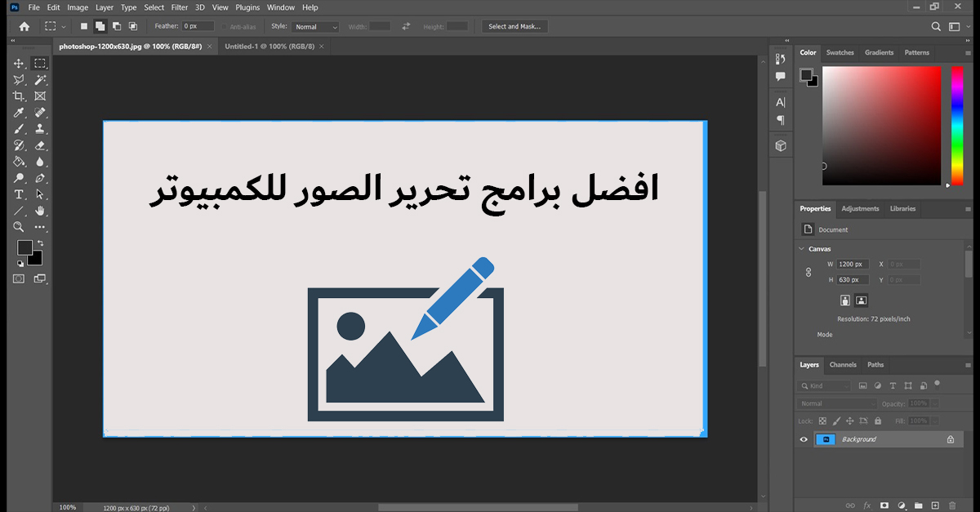Open the Style dropdown set to Normal
Image resolution: width=980 pixels, height=512 pixels.
coord(316,27)
